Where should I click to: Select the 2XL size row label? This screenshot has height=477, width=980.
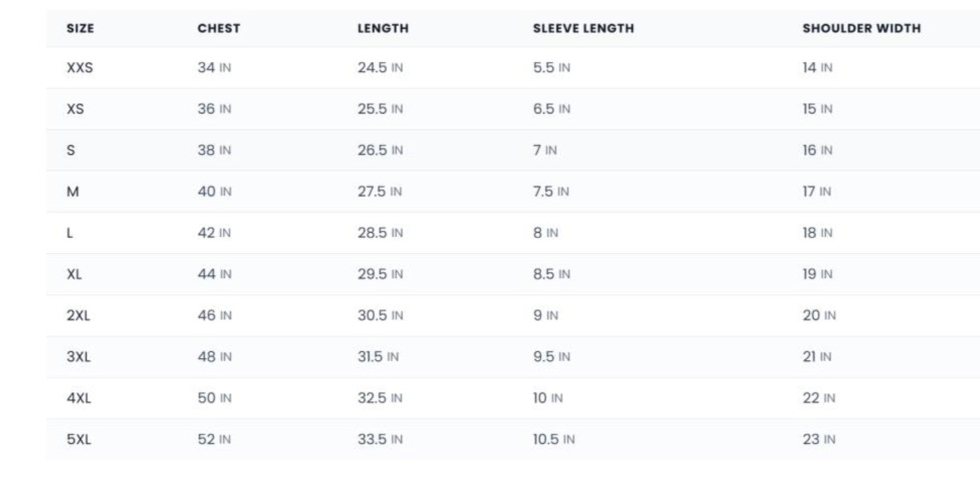78,316
